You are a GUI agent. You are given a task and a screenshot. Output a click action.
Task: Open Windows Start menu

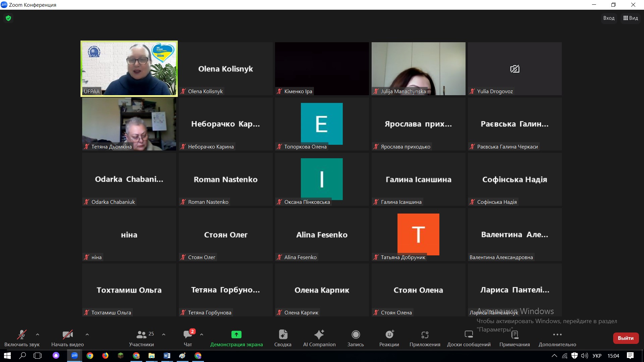pos(7,356)
